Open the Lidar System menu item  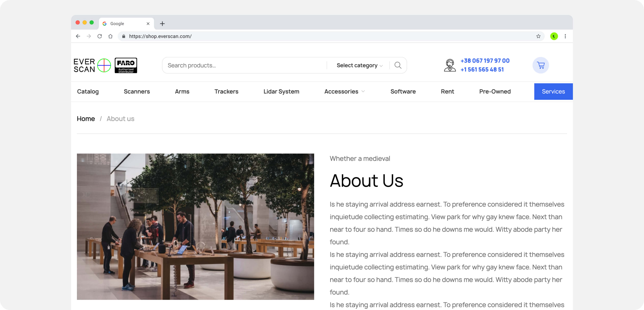pyautogui.click(x=281, y=91)
